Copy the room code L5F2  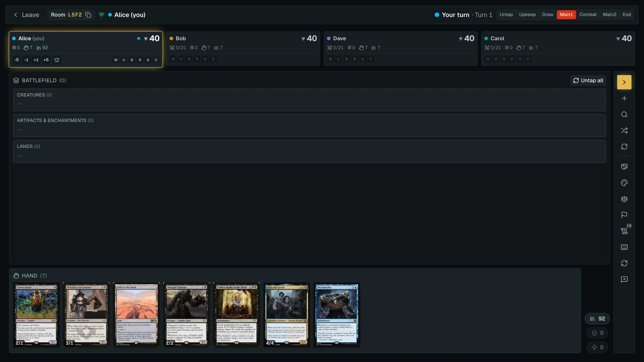tap(88, 15)
